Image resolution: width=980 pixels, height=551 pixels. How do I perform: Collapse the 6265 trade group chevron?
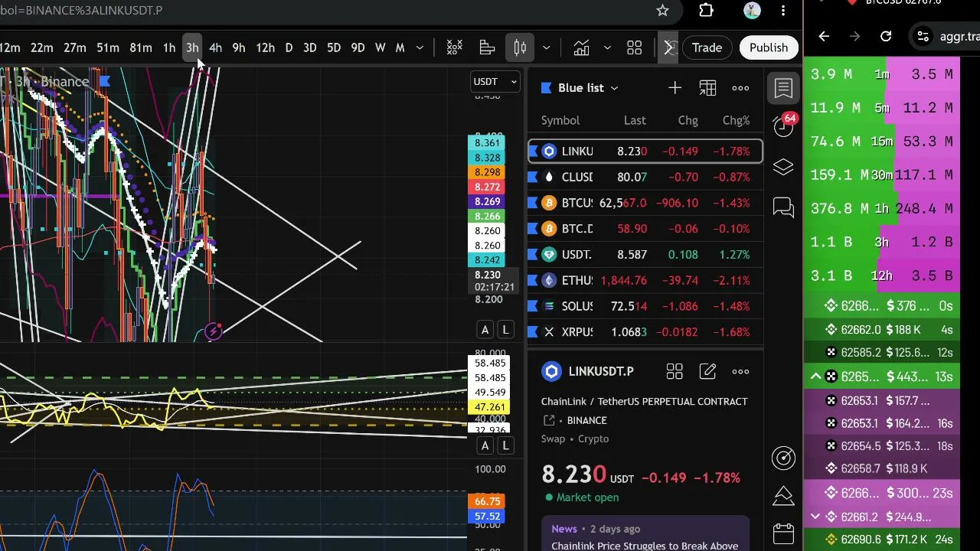pos(815,377)
